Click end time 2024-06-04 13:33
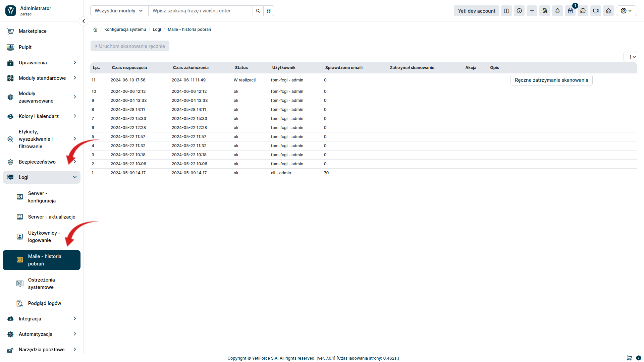This screenshot has height=362, width=644. coord(190,101)
